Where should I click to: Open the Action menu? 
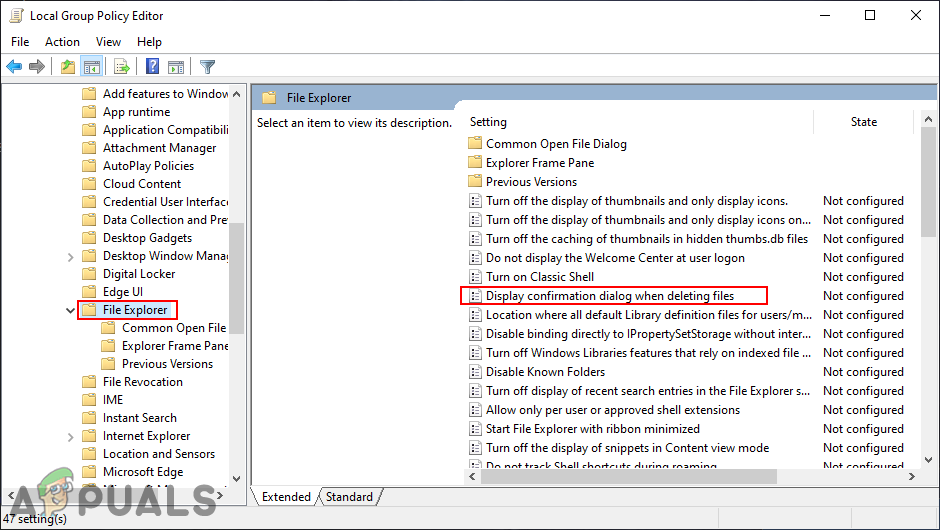pyautogui.click(x=62, y=42)
